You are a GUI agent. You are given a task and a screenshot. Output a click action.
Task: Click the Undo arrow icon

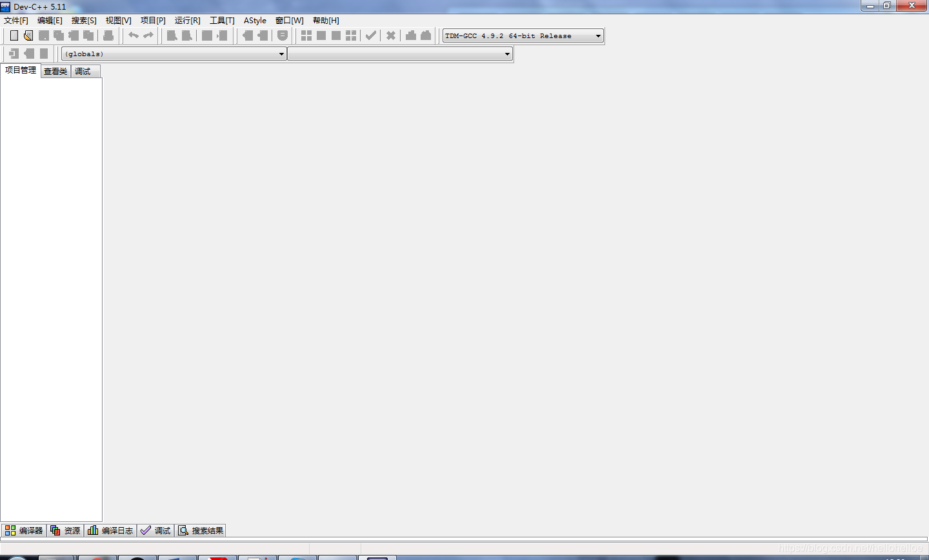pos(134,35)
